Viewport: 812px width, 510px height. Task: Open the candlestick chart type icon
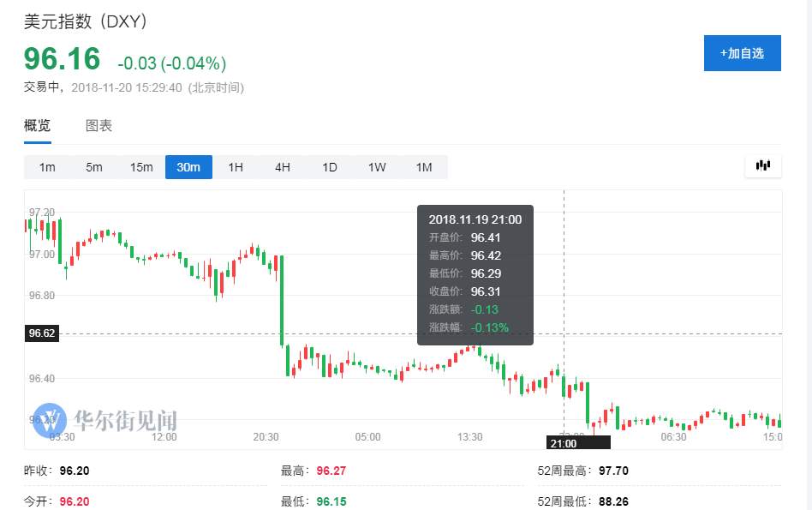[x=763, y=165]
